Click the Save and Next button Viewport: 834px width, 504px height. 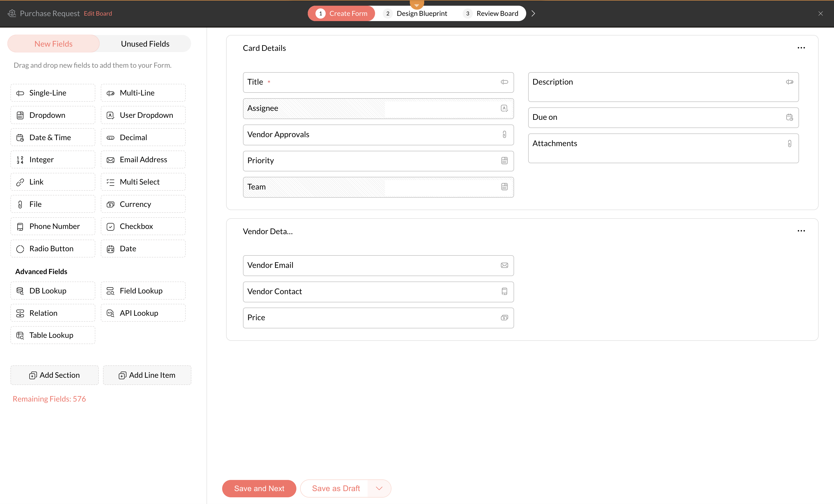pos(259,488)
